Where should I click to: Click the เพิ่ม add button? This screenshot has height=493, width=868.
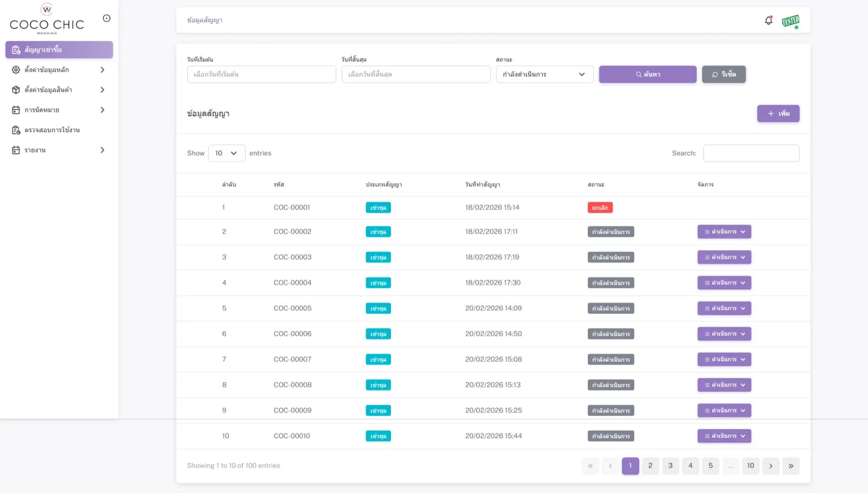[778, 114]
